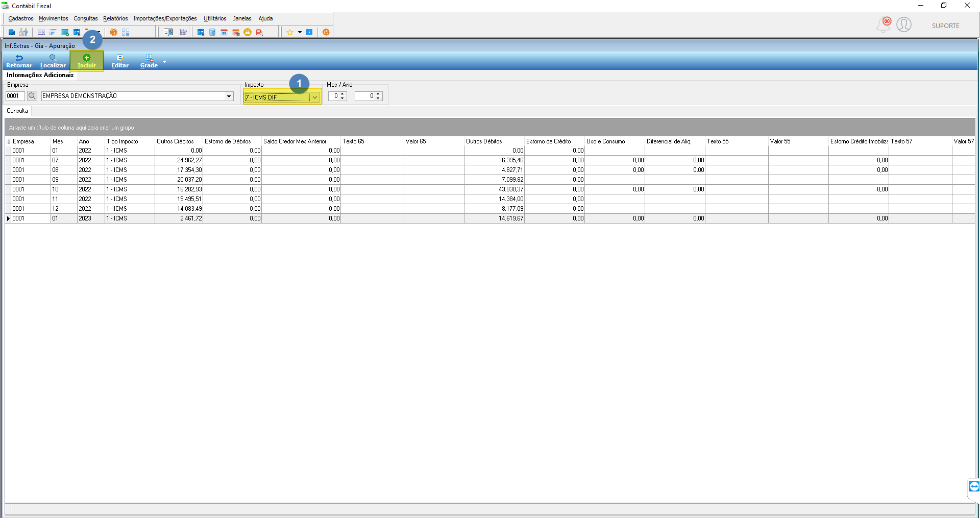Click the orange power button icon

pos(326,32)
